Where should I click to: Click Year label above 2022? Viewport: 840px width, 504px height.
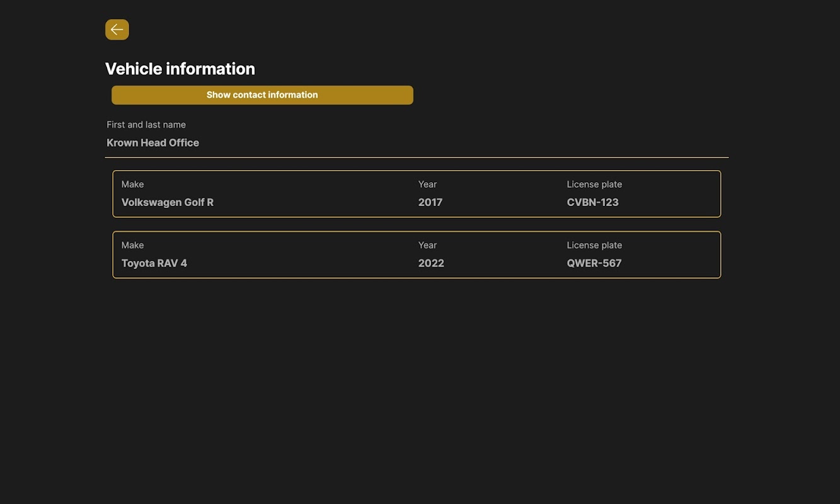click(427, 246)
